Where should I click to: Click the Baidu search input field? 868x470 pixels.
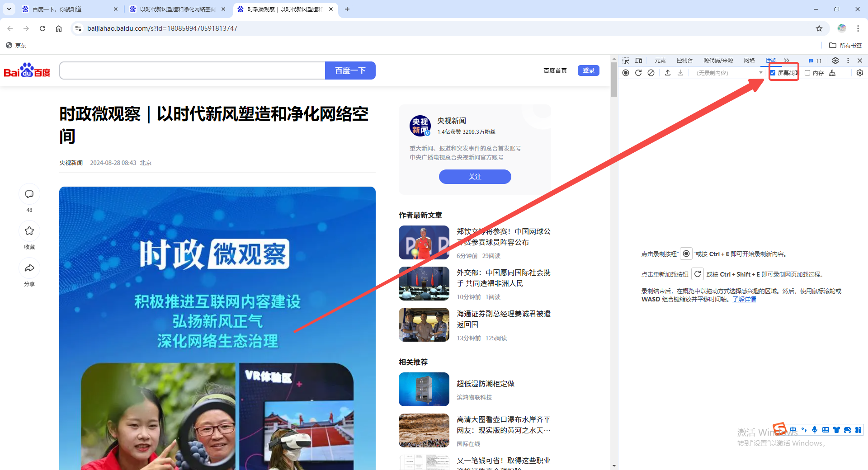(192, 70)
